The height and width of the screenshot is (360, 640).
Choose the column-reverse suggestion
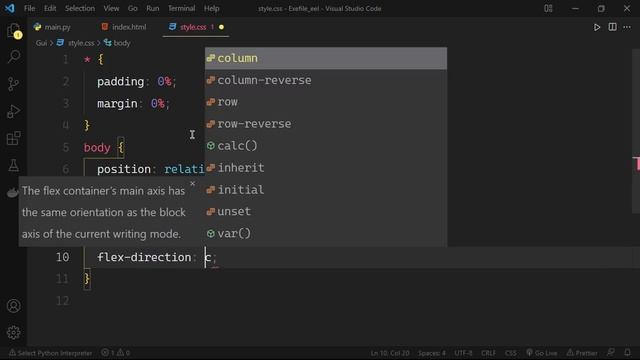pos(326,80)
